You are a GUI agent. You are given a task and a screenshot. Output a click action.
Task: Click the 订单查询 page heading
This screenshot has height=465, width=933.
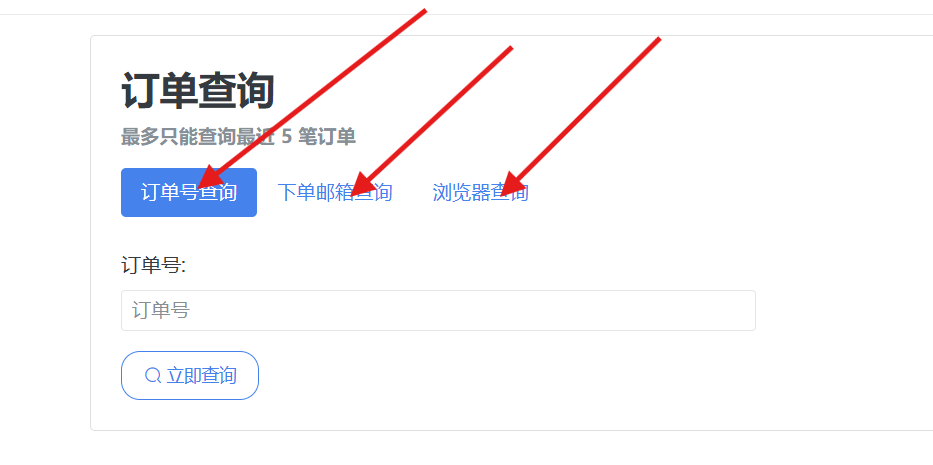(198, 91)
